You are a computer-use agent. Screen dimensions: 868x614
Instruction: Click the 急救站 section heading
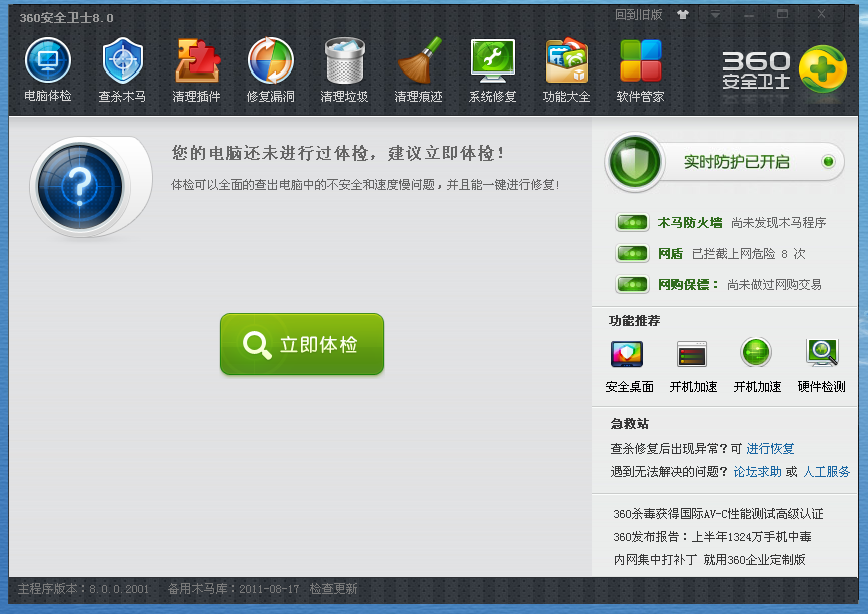pos(629,424)
